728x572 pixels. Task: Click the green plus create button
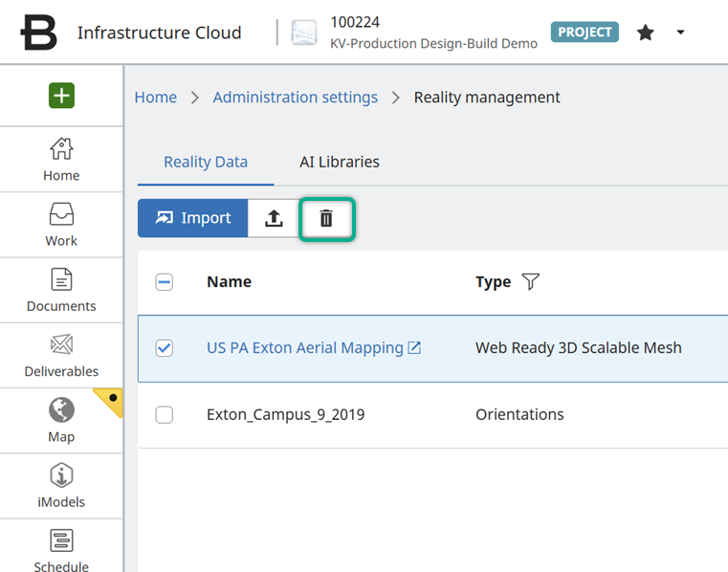(x=61, y=96)
